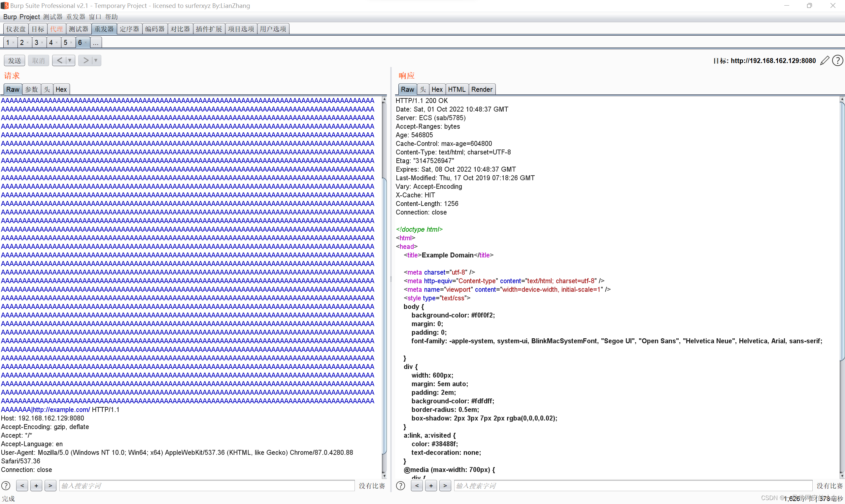Click the previous match arrow in request search bar
This screenshot has height=504, width=845.
pos(22,485)
